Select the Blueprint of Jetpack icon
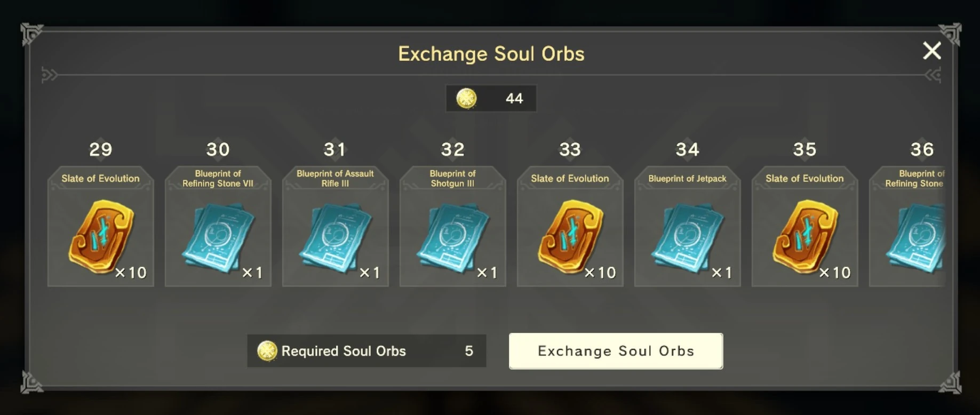Image resolution: width=980 pixels, height=415 pixels. (687, 236)
